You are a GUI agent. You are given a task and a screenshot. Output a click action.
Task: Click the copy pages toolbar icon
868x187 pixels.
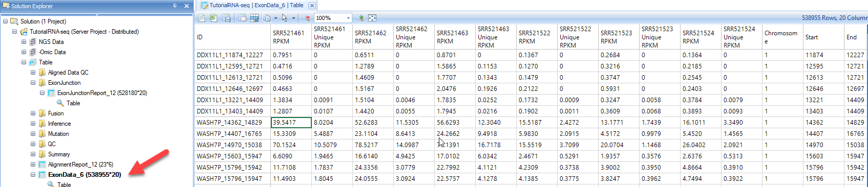(x=267, y=18)
